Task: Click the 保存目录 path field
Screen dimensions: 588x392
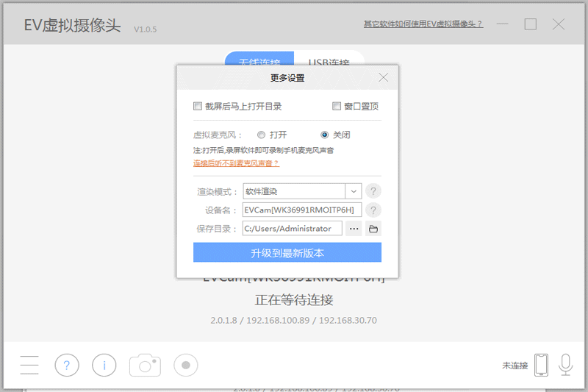Action: point(292,229)
